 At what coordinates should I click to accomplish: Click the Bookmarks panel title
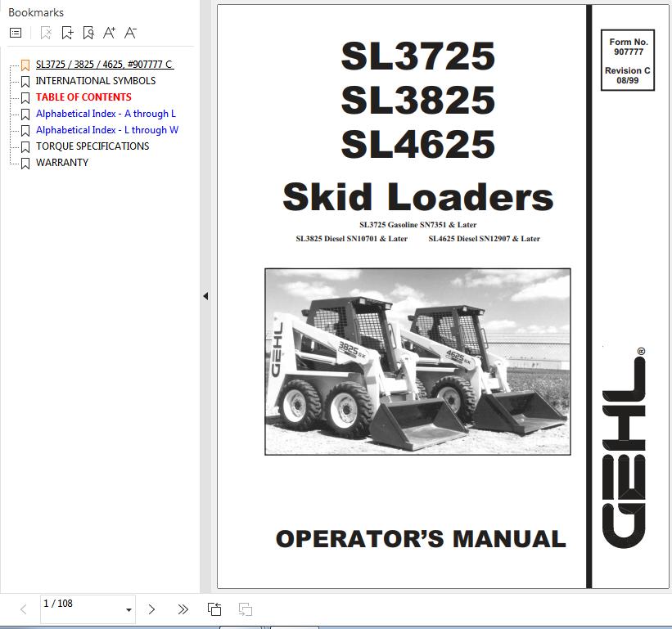click(x=36, y=12)
